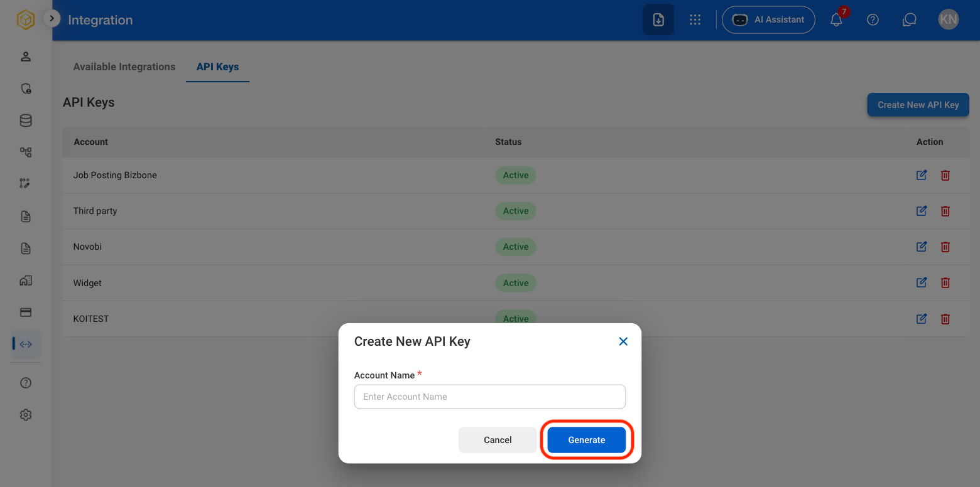Open the settings gear in the sidebar
The height and width of the screenshot is (487, 980).
[26, 415]
